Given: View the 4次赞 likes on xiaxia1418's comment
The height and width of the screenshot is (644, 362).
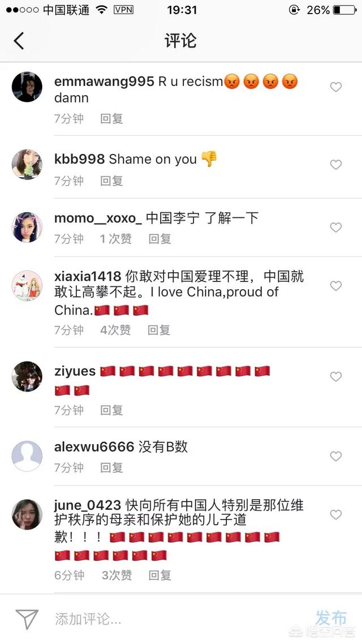Looking at the screenshot, I should (x=115, y=330).
